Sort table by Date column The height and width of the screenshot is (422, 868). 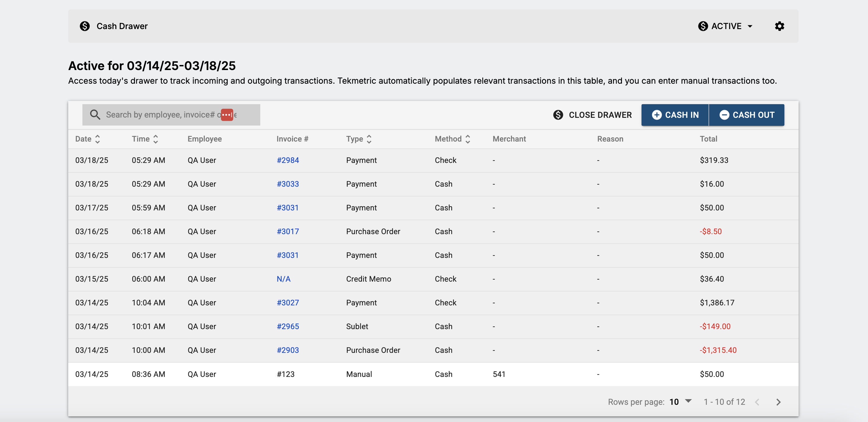point(88,139)
